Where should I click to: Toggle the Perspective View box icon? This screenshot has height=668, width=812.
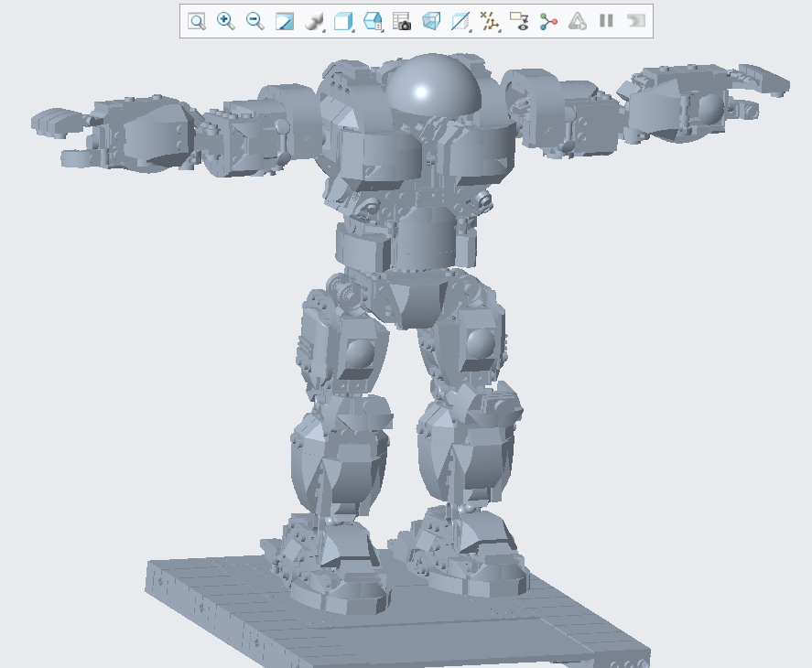point(431,21)
